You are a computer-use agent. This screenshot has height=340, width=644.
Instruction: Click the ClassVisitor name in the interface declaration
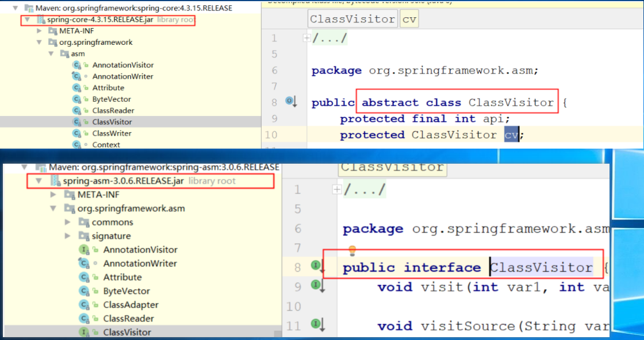point(541,268)
